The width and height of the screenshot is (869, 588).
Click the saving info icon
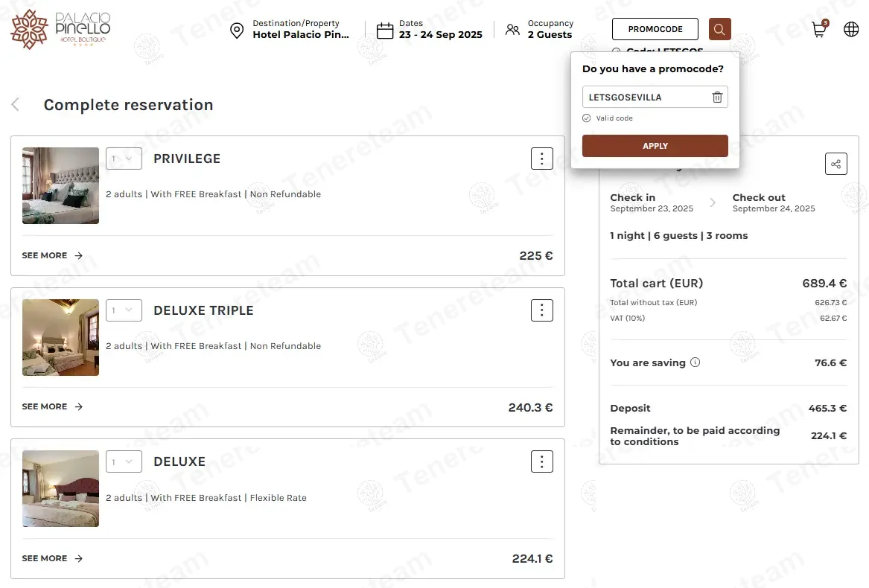click(x=695, y=362)
